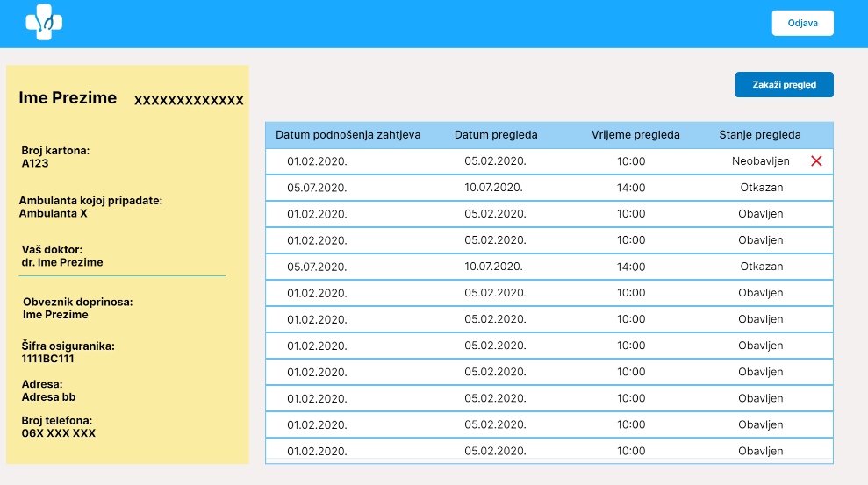The height and width of the screenshot is (485, 868).
Task: Select the insurance code 1111BC111
Action: coord(48,359)
